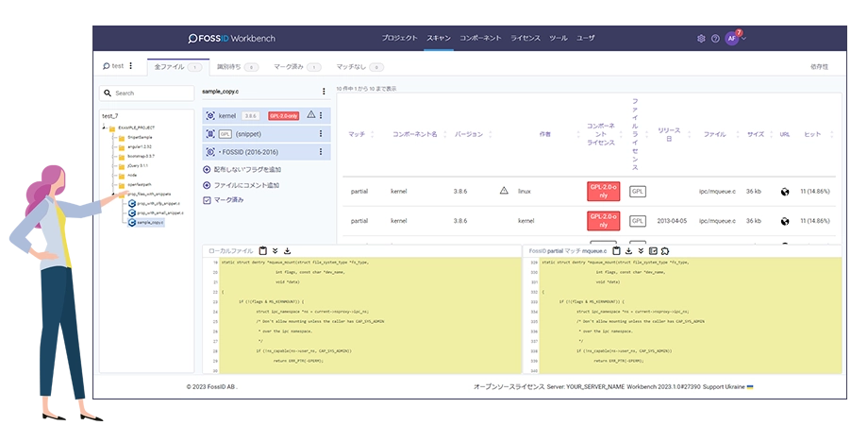Click GPL-2.0-only badge on kernel identification

pyautogui.click(x=283, y=116)
